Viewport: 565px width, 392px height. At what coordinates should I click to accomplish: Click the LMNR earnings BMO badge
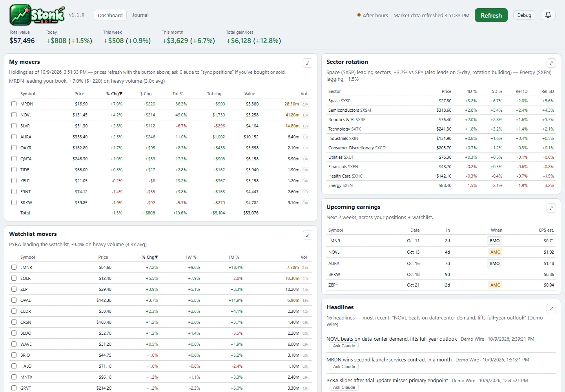coord(495,241)
